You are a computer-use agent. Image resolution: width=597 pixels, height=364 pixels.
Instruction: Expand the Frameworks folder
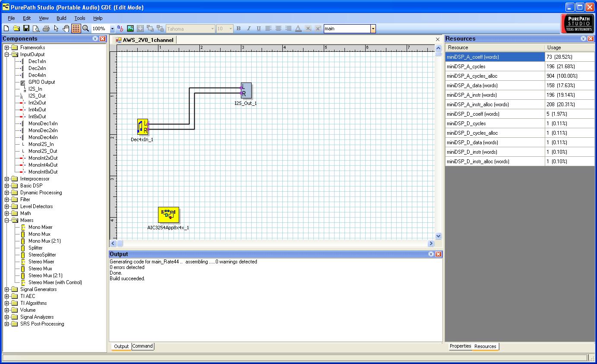[x=7, y=47]
